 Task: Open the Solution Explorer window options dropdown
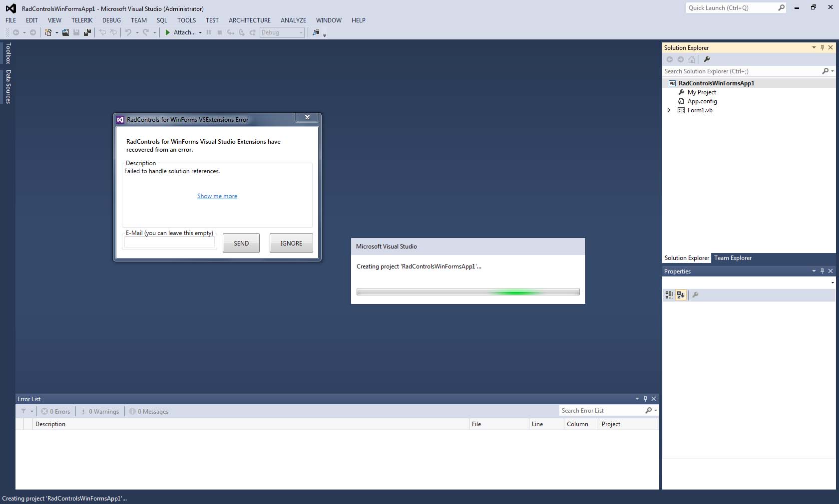pyautogui.click(x=814, y=47)
